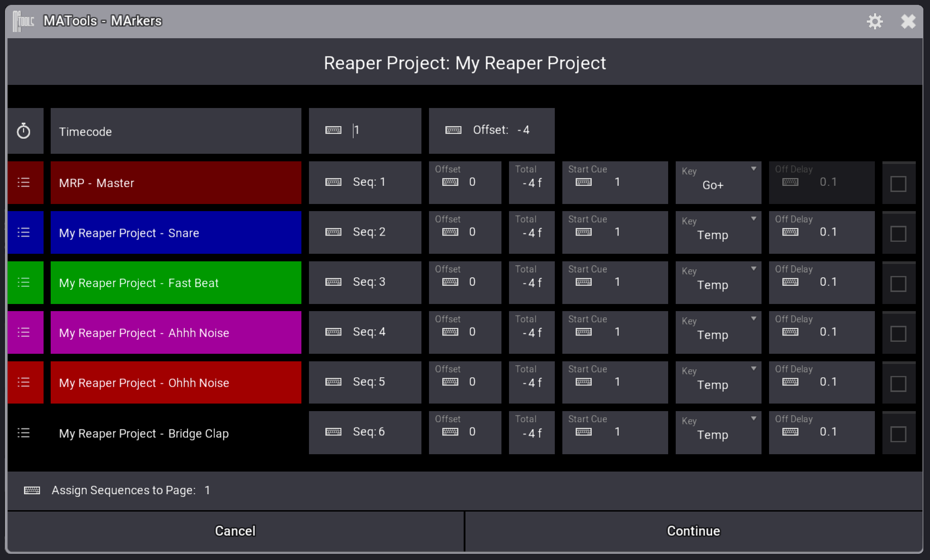The image size is (930, 560).
Task: Click keyboard icon next to Seq: 1
Action: click(333, 182)
